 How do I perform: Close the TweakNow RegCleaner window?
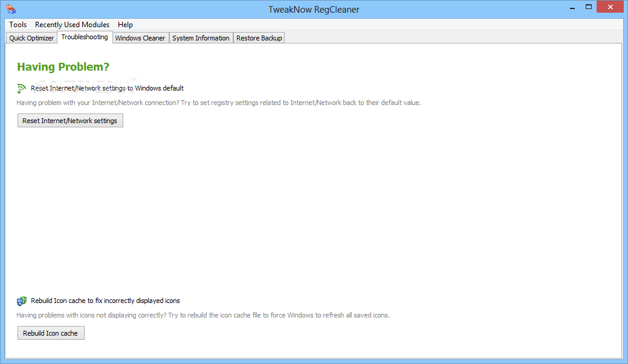pyautogui.click(x=610, y=7)
